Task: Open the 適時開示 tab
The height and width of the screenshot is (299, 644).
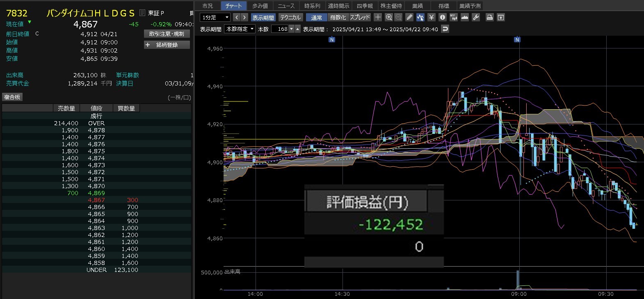Action: 338,6
